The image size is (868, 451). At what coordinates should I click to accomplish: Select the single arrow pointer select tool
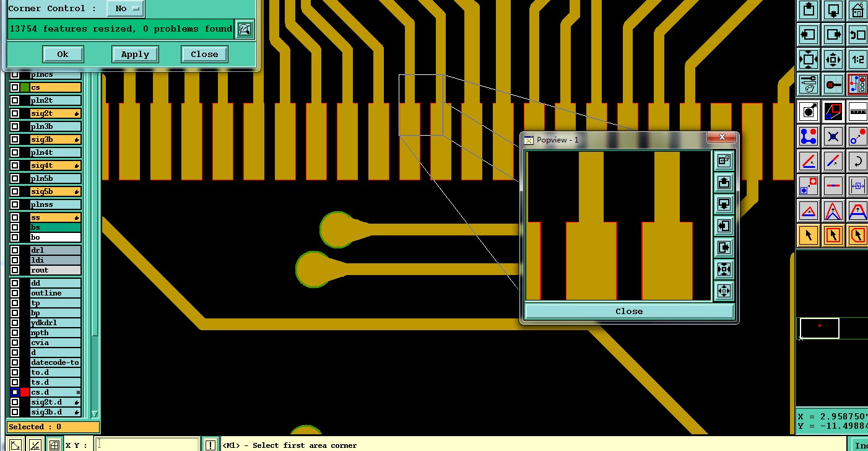[x=809, y=235]
